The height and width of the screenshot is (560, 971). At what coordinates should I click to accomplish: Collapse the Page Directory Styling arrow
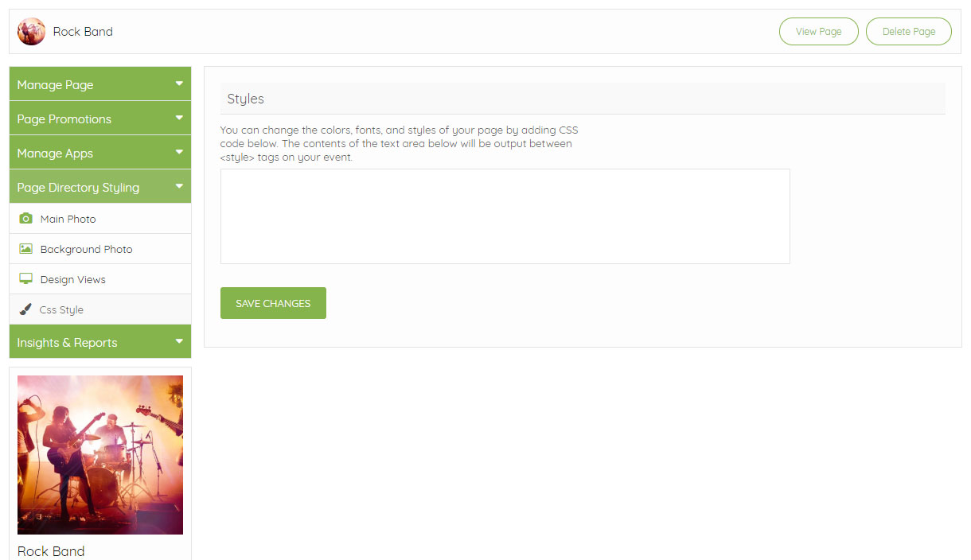(x=179, y=186)
